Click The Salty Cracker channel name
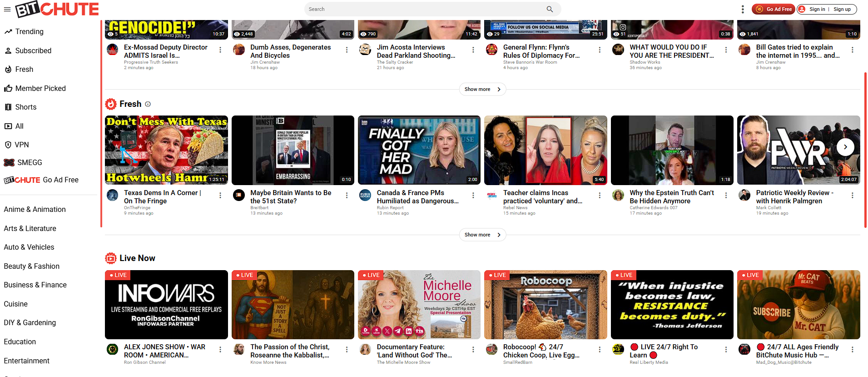868x377 pixels. (x=395, y=62)
